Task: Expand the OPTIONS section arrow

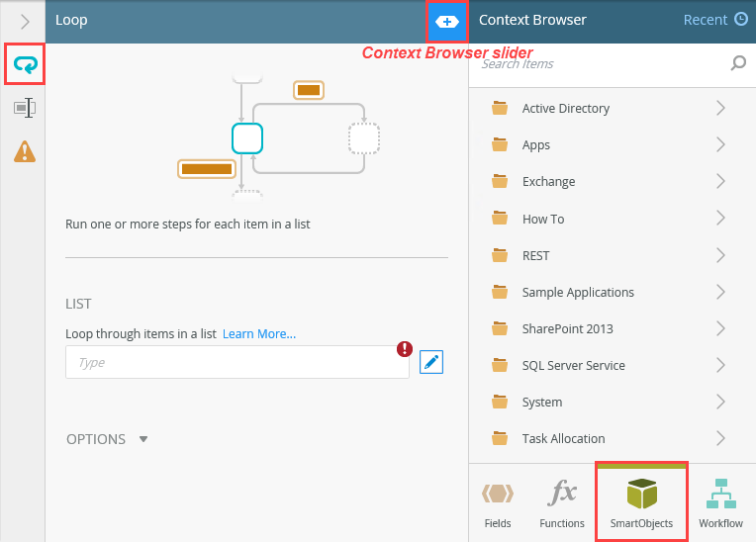Action: [x=143, y=439]
